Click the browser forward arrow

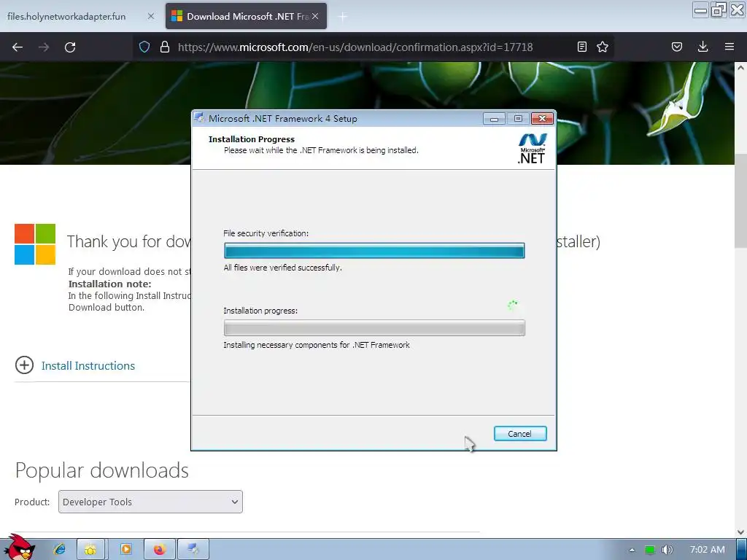click(44, 47)
